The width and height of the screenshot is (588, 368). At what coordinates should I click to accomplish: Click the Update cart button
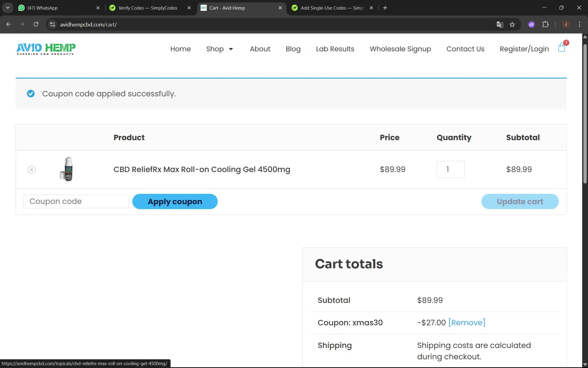(x=520, y=202)
